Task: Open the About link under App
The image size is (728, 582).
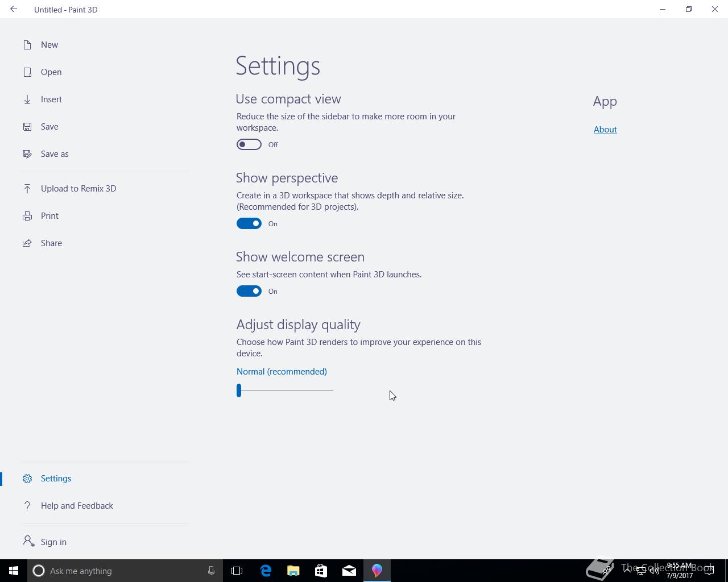Action: [x=605, y=130]
